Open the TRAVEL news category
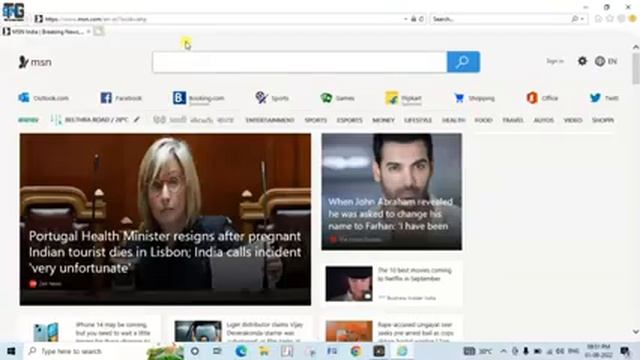Viewport: 640px width, 360px height. (x=513, y=120)
